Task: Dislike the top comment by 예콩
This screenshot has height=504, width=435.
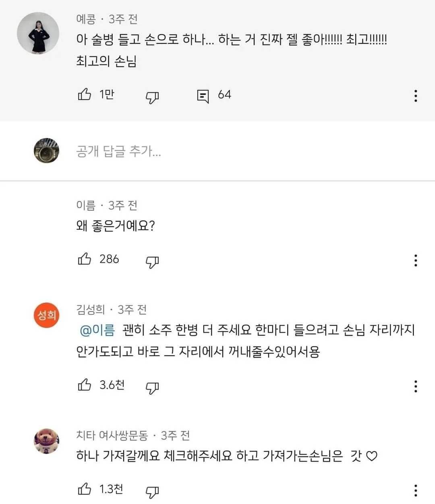Action: click(152, 97)
